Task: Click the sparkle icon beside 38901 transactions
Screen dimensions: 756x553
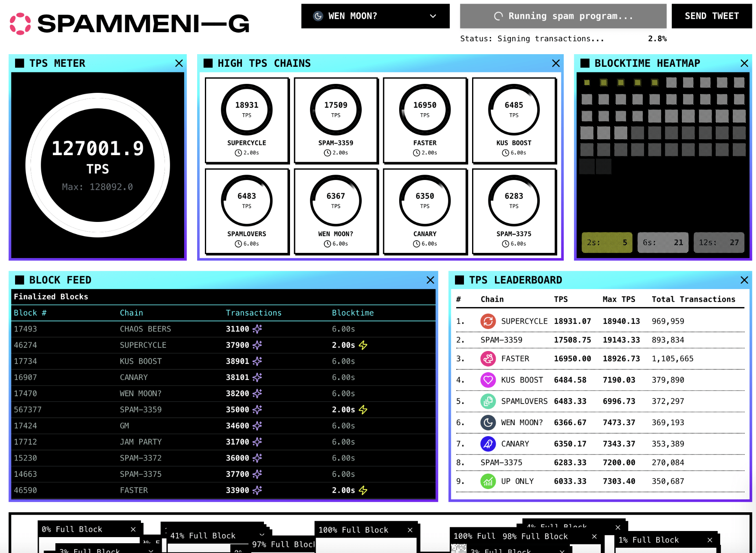Action: [257, 361]
